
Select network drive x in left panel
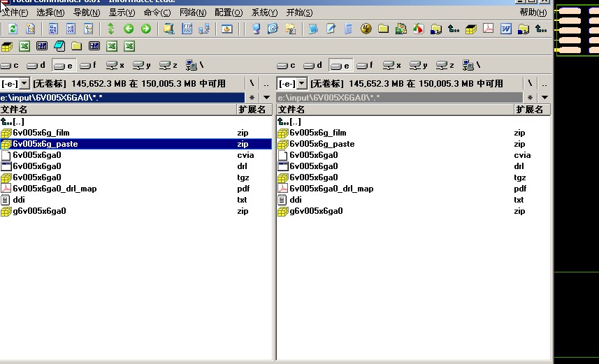pos(115,65)
